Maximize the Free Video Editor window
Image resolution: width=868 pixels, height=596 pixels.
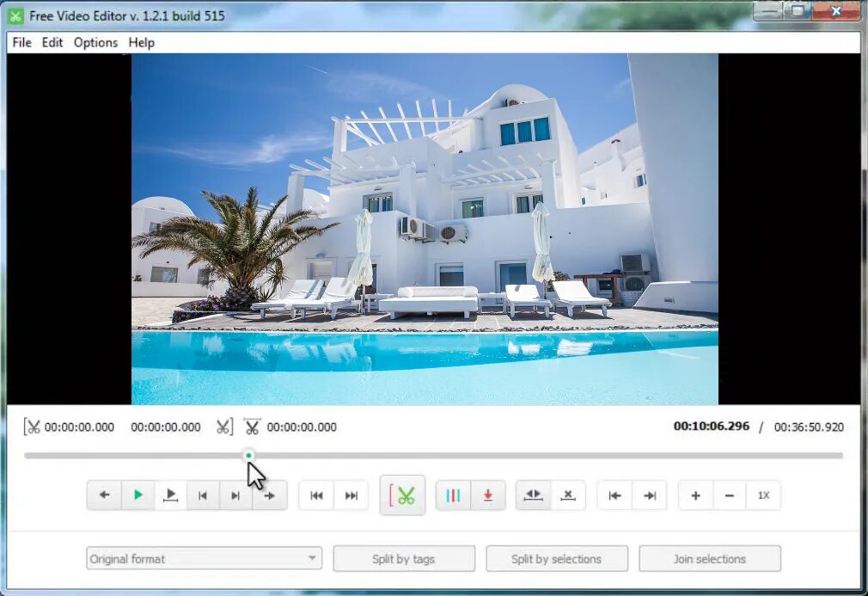click(797, 11)
